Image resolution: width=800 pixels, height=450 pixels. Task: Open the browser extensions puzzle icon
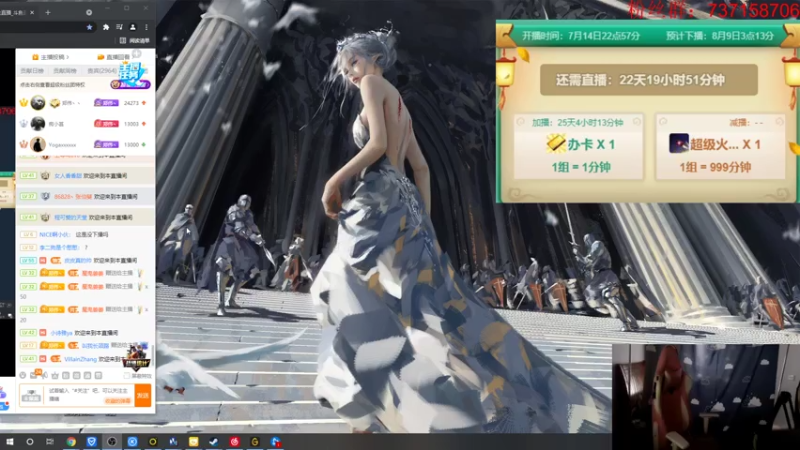click(106, 27)
